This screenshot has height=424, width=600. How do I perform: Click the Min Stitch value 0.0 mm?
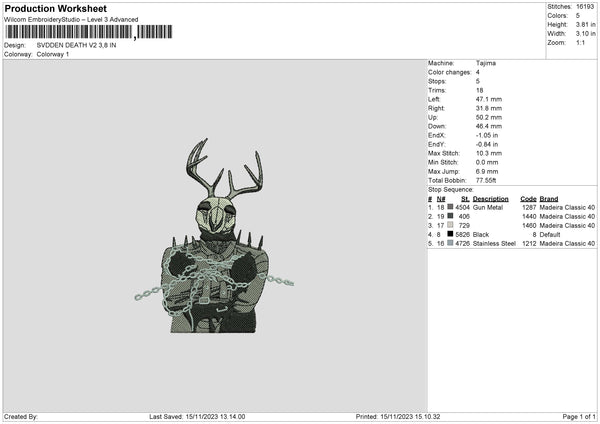tap(487, 162)
